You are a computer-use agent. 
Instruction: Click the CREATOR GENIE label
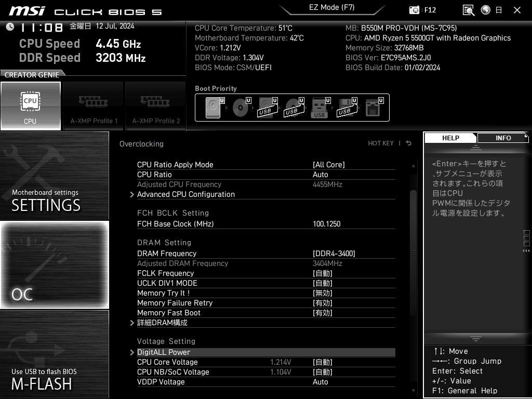pyautogui.click(x=32, y=75)
